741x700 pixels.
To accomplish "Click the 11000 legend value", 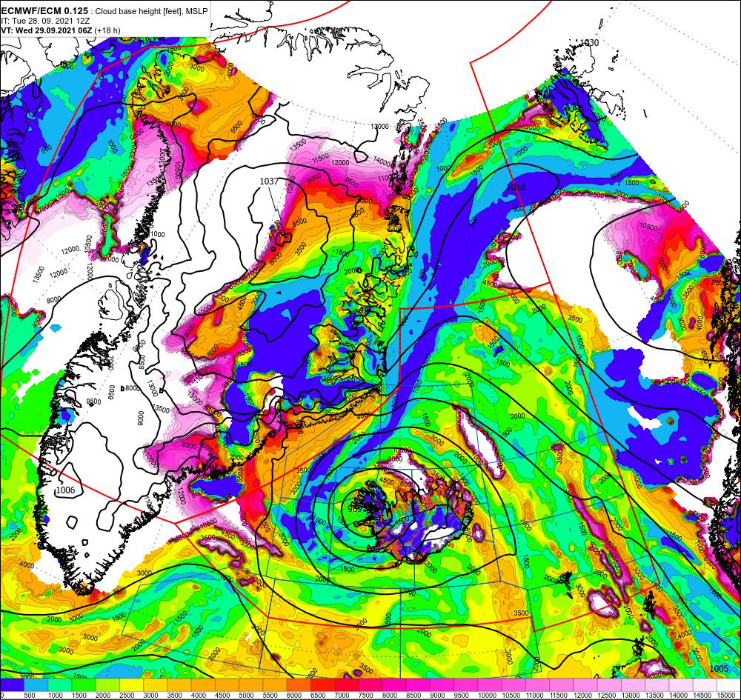I will 535,696.
